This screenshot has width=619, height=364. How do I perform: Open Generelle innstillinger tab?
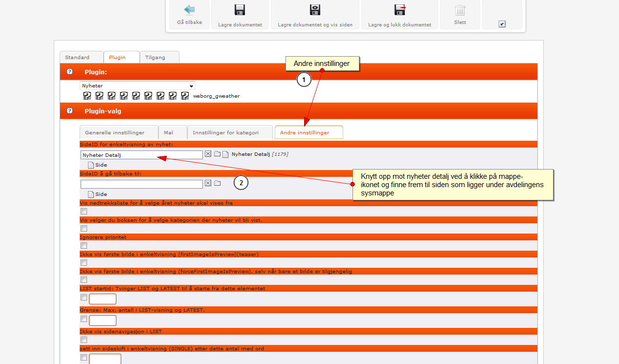pos(119,132)
